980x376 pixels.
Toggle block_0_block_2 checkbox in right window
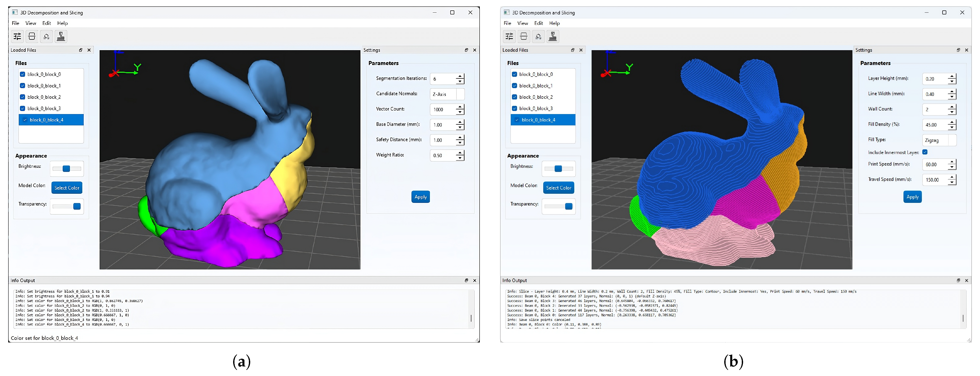tap(515, 97)
